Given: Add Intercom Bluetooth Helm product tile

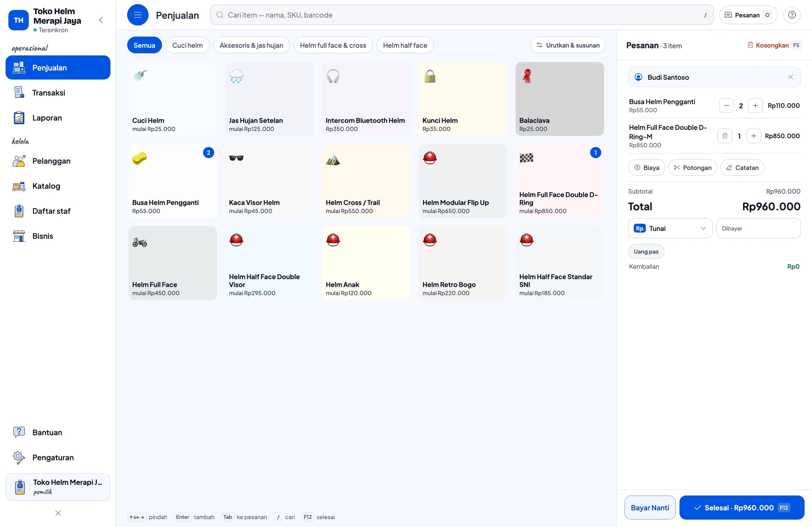Looking at the screenshot, I should click(x=366, y=99).
